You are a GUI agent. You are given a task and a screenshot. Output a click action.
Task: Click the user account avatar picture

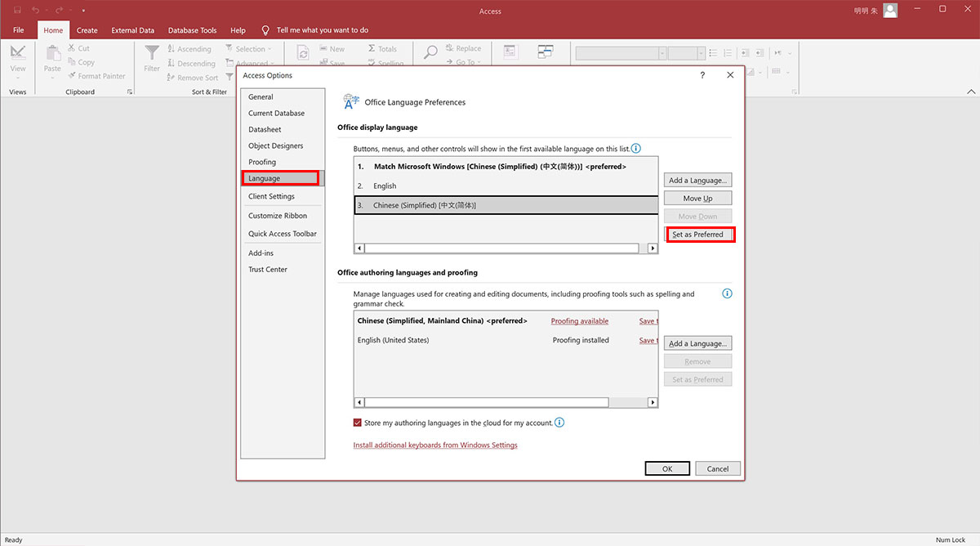coord(890,10)
